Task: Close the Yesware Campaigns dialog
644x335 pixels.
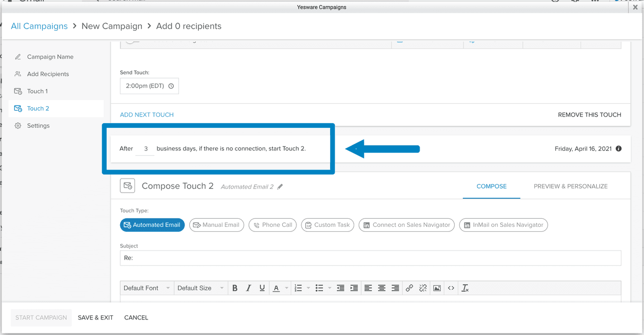Action: [x=635, y=8]
